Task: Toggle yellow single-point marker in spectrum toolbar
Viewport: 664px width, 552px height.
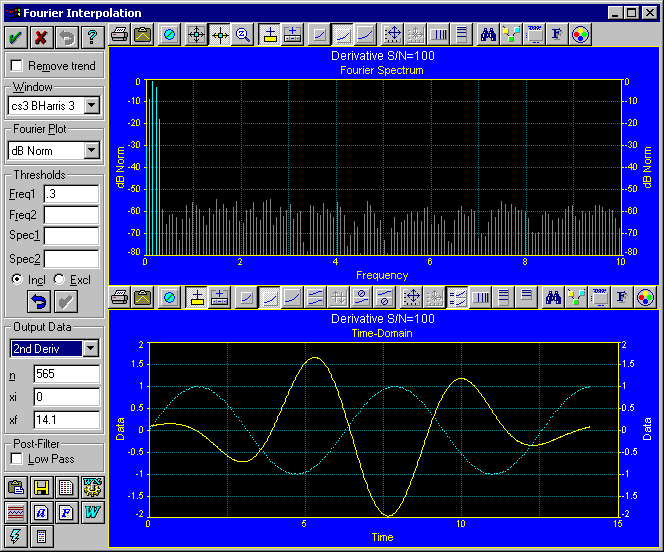Action: (270, 34)
